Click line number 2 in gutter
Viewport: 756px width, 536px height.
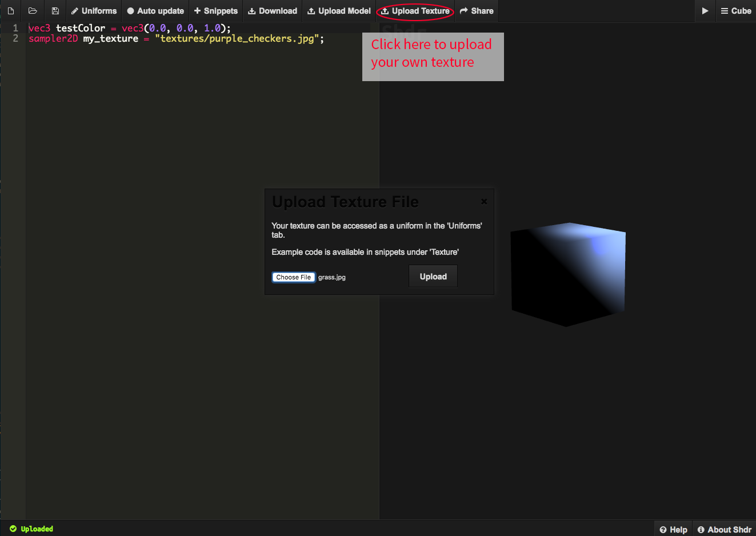pos(15,39)
